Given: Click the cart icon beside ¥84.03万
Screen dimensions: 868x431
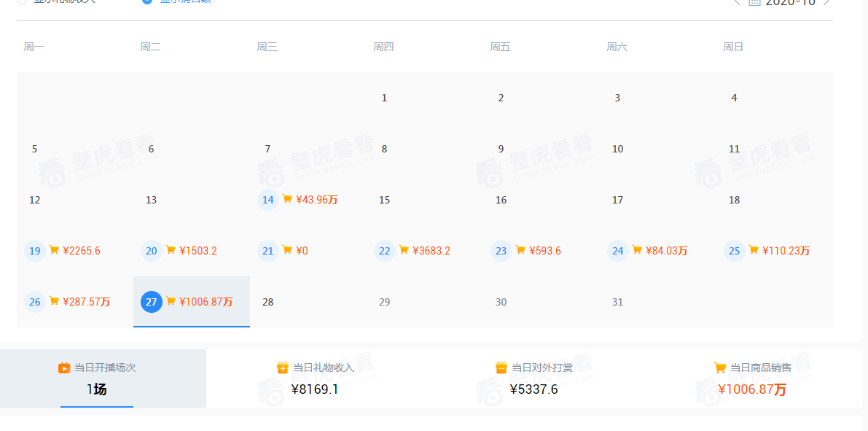Looking at the screenshot, I should point(637,250).
